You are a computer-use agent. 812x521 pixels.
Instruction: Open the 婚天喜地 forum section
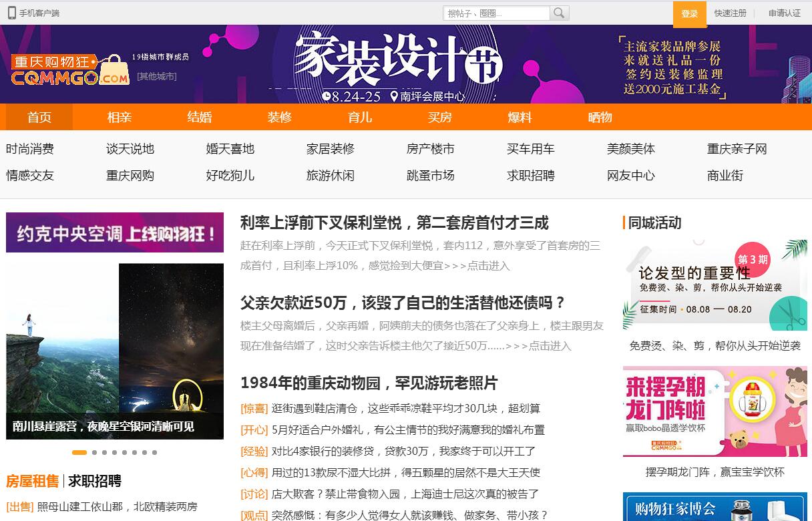[230, 149]
